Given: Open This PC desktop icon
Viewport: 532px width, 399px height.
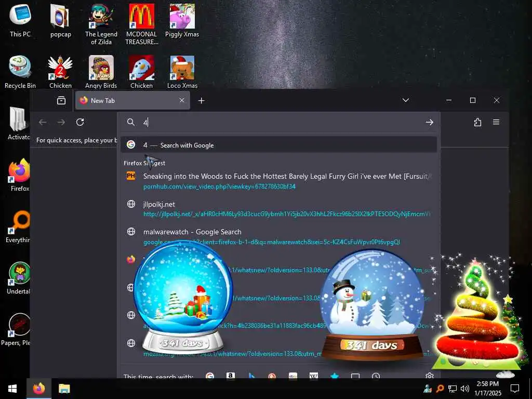Looking at the screenshot, I should (20, 20).
